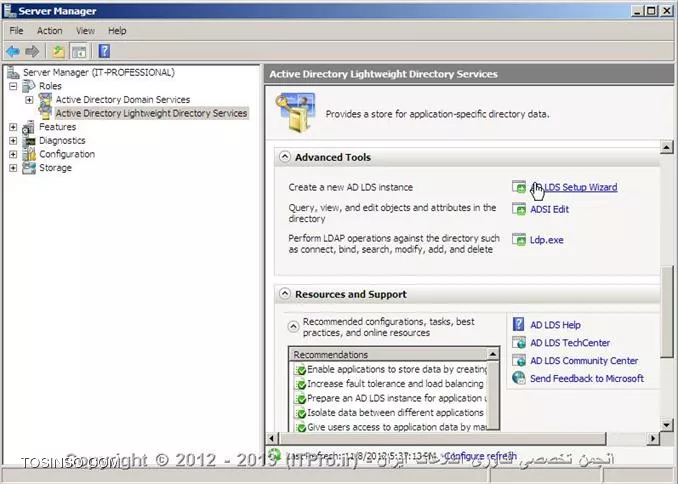
Task: Click the Storage node icon
Action: click(x=29, y=168)
